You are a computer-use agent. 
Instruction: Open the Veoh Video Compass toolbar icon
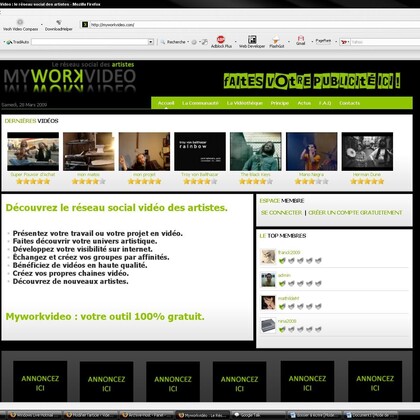[20, 23]
